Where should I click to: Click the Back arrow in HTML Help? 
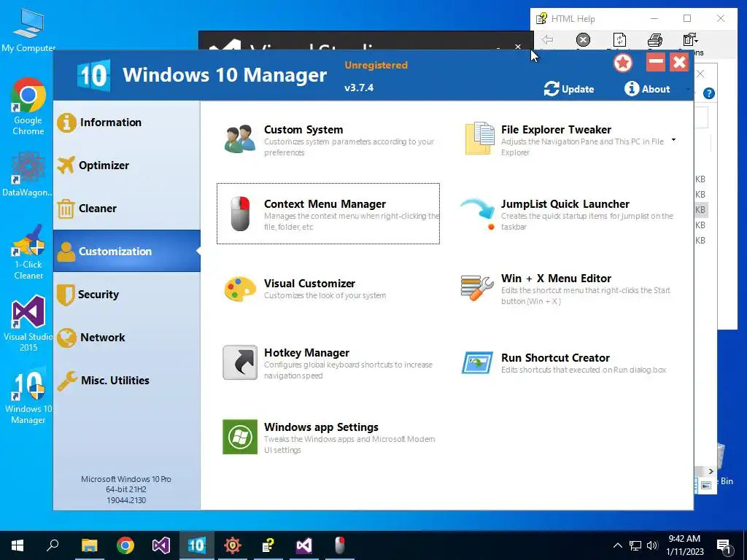click(548, 39)
